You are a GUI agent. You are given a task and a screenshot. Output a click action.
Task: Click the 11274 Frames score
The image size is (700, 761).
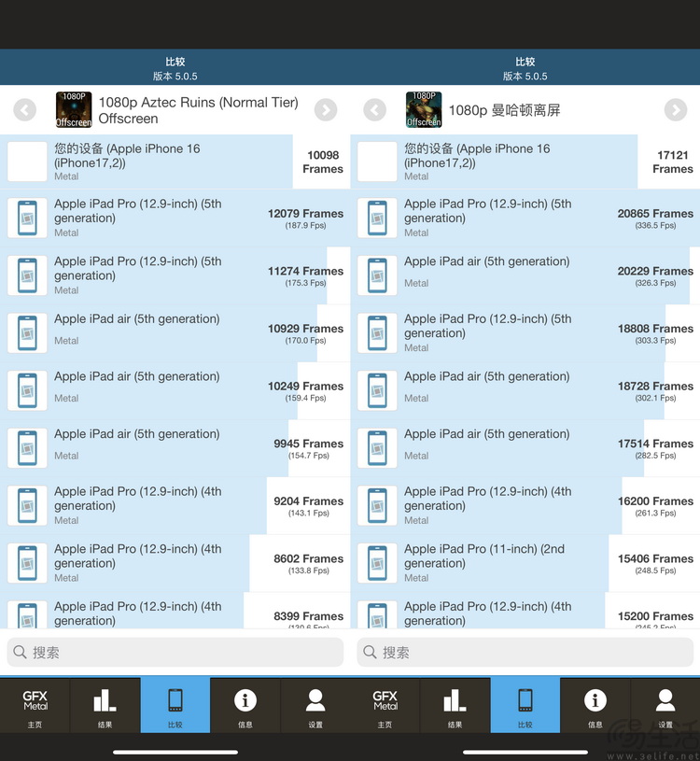pos(305,271)
